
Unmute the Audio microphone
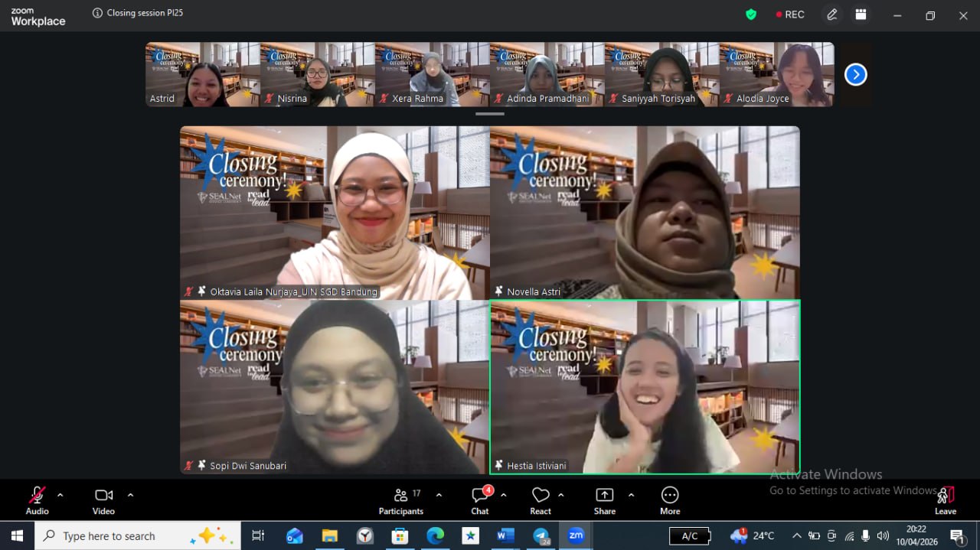(x=37, y=500)
